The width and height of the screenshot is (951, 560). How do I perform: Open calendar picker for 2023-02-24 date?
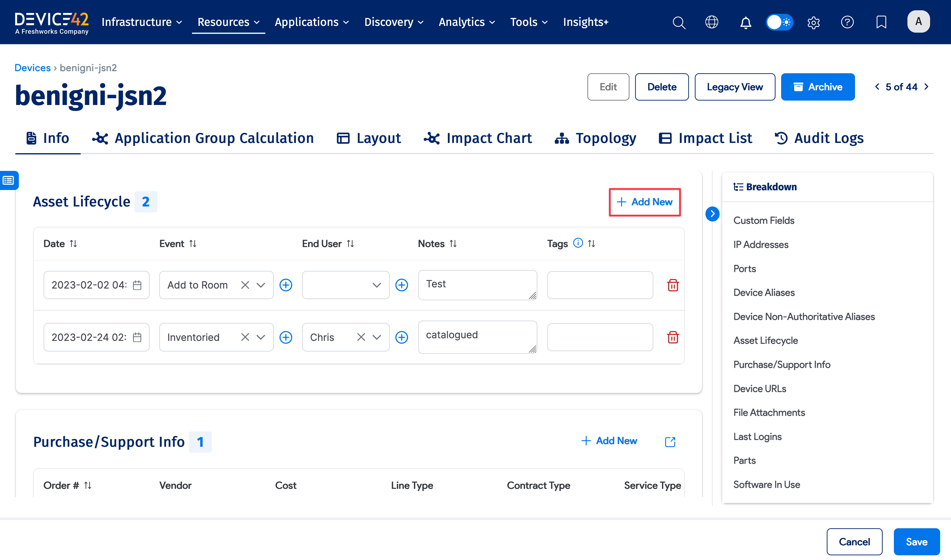(137, 337)
